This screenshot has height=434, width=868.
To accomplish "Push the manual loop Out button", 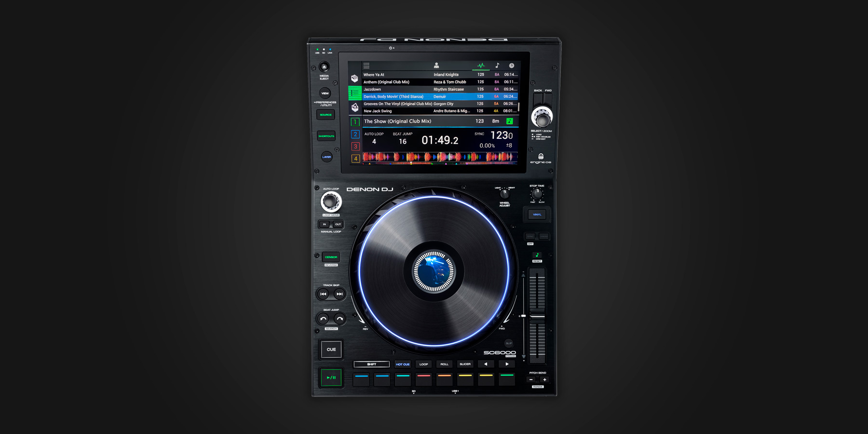I will point(338,224).
